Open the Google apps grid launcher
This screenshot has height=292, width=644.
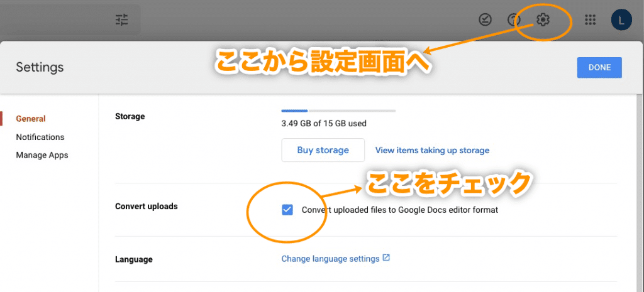[590, 20]
